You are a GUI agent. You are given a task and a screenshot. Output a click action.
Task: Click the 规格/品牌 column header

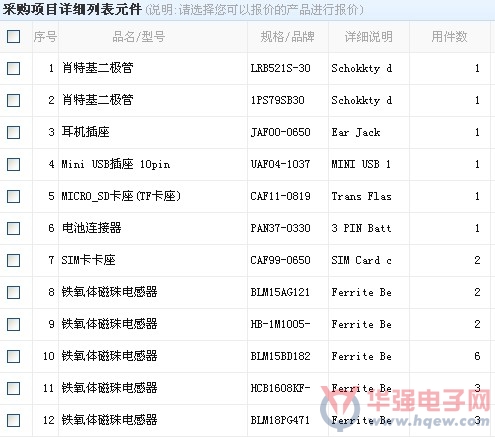(x=287, y=37)
